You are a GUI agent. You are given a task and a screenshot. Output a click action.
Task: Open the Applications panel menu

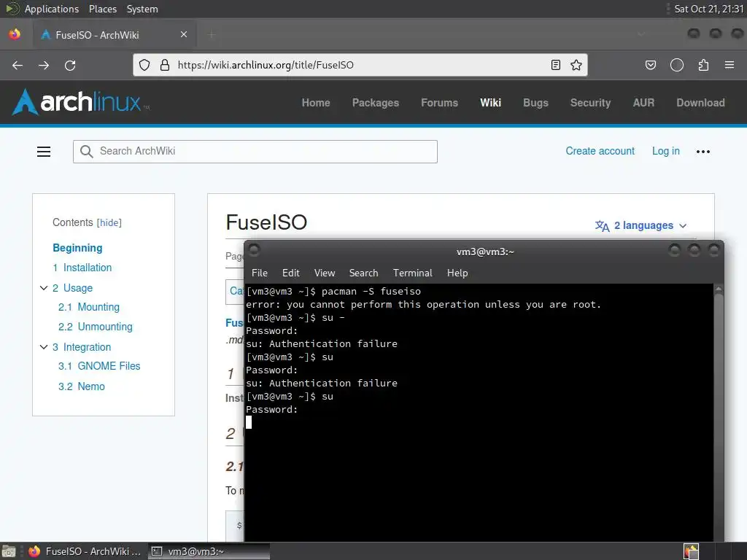point(52,9)
